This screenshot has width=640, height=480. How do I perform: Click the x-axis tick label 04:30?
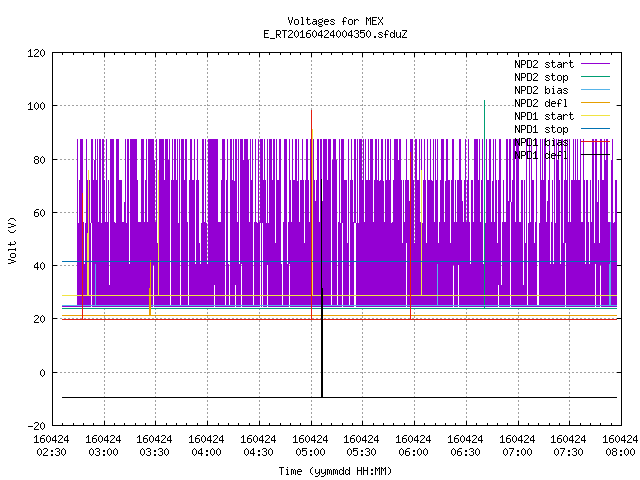[258, 452]
